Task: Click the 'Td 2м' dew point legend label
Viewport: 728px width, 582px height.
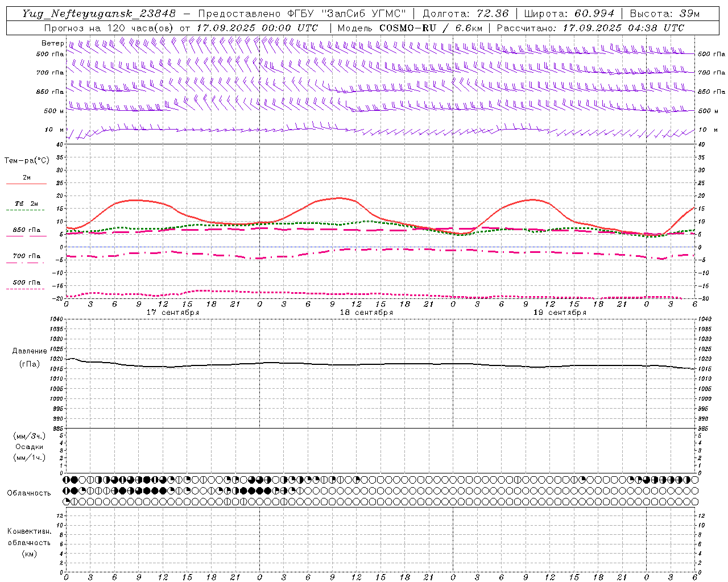Action: (27, 203)
